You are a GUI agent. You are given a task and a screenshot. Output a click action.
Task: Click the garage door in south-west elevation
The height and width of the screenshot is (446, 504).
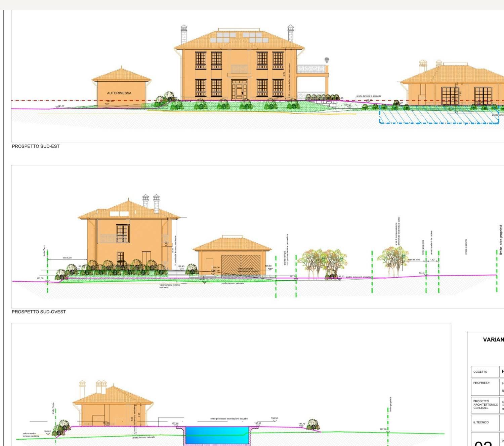(241, 266)
